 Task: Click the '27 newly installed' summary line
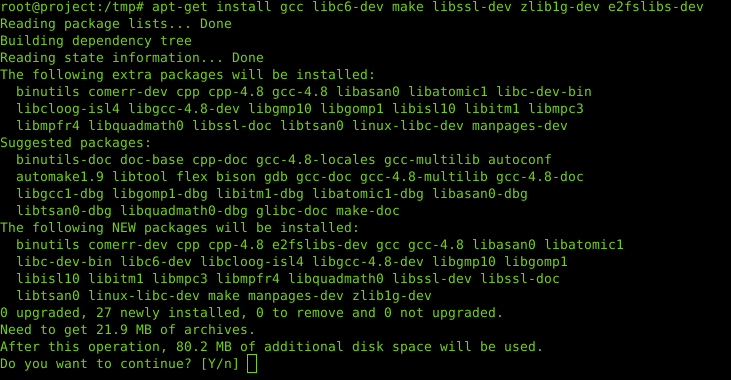251,313
